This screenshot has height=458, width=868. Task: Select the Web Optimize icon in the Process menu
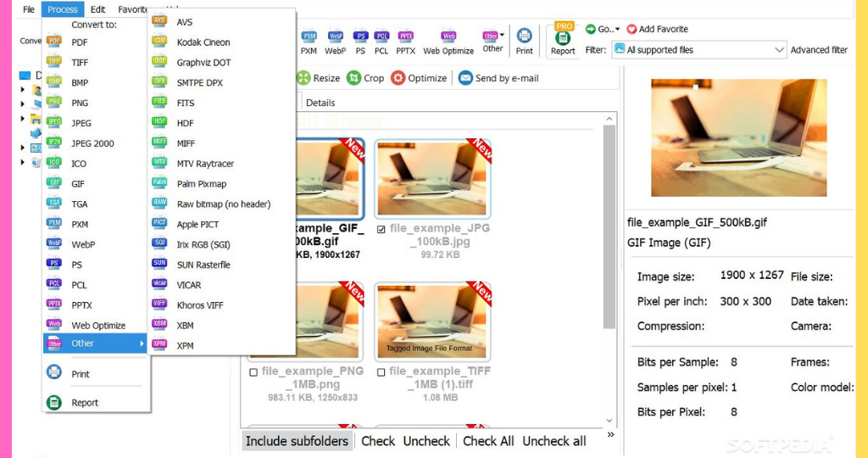pos(54,325)
